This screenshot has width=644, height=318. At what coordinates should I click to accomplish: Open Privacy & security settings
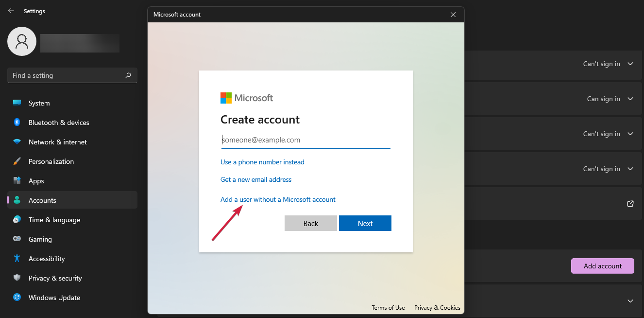tap(55, 278)
